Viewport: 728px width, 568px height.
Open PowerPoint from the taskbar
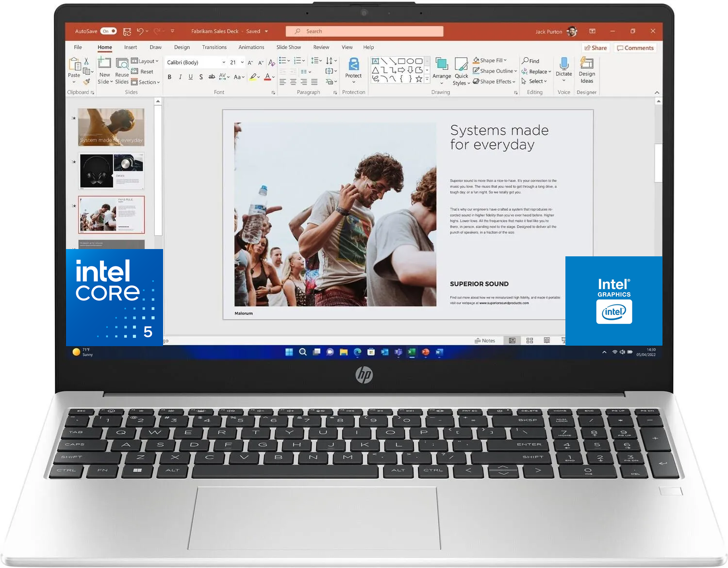point(426,352)
